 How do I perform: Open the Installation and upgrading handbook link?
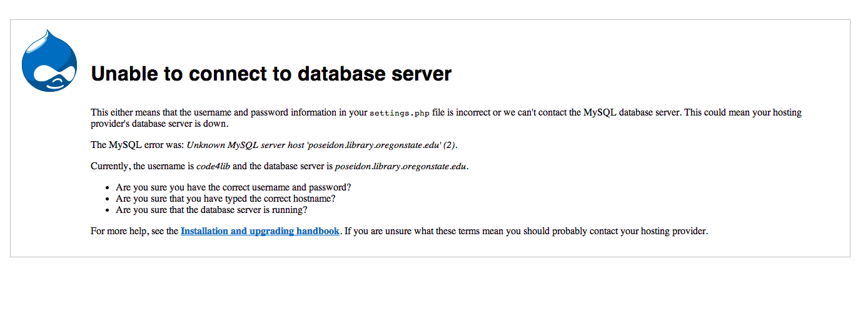click(260, 231)
